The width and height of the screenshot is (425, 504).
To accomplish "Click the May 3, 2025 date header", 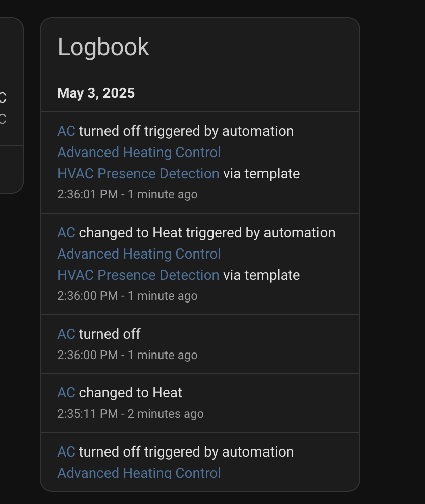I will click(x=96, y=93).
